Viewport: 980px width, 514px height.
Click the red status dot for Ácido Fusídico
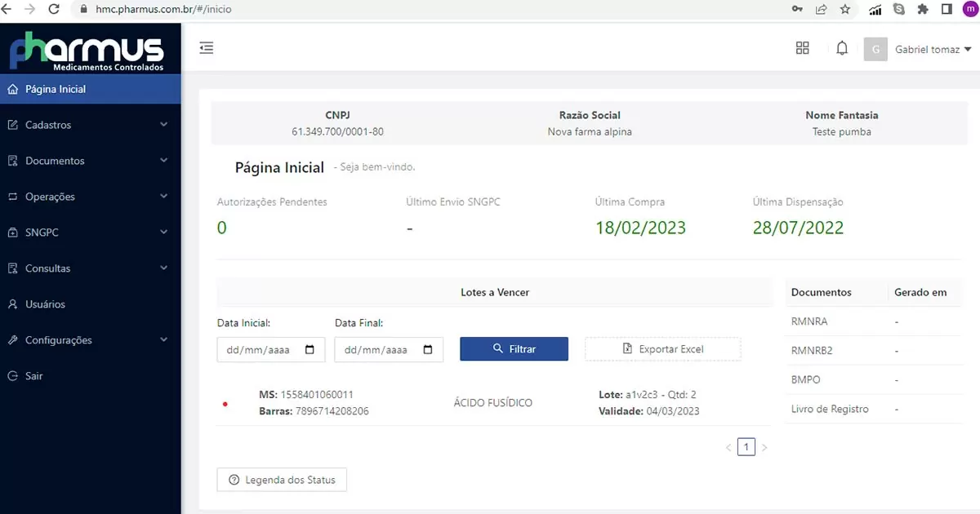[225, 404]
